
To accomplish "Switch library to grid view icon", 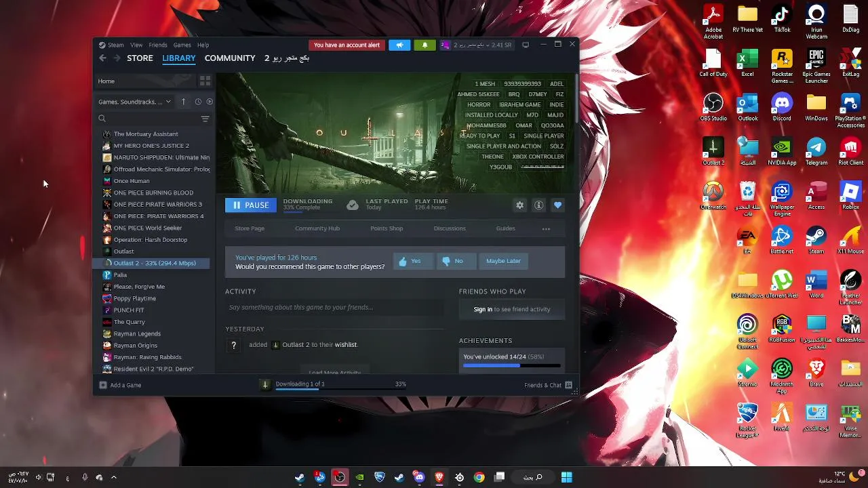I will tap(205, 81).
